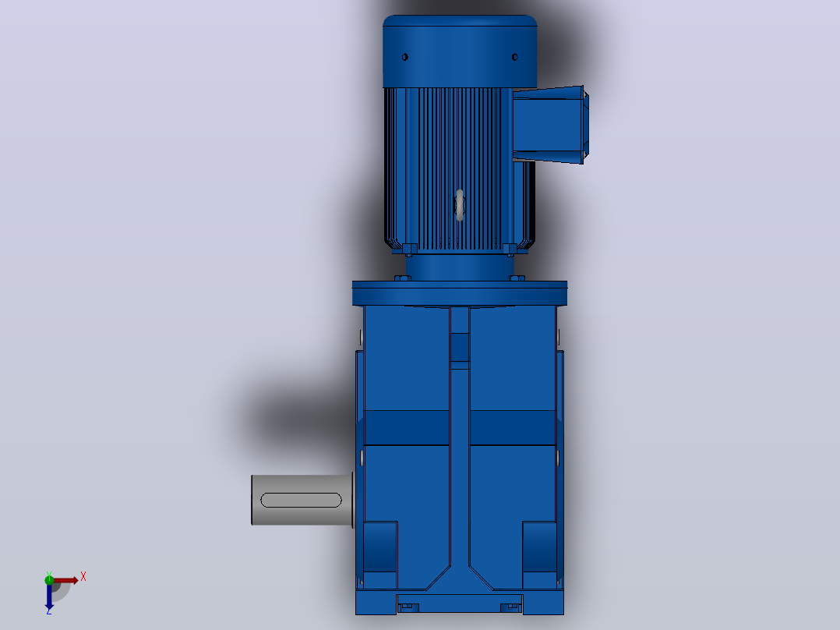Click the dark horizontal band on gearbox housing
Image resolution: width=840 pixels, height=630 pixels.
[x=460, y=428]
